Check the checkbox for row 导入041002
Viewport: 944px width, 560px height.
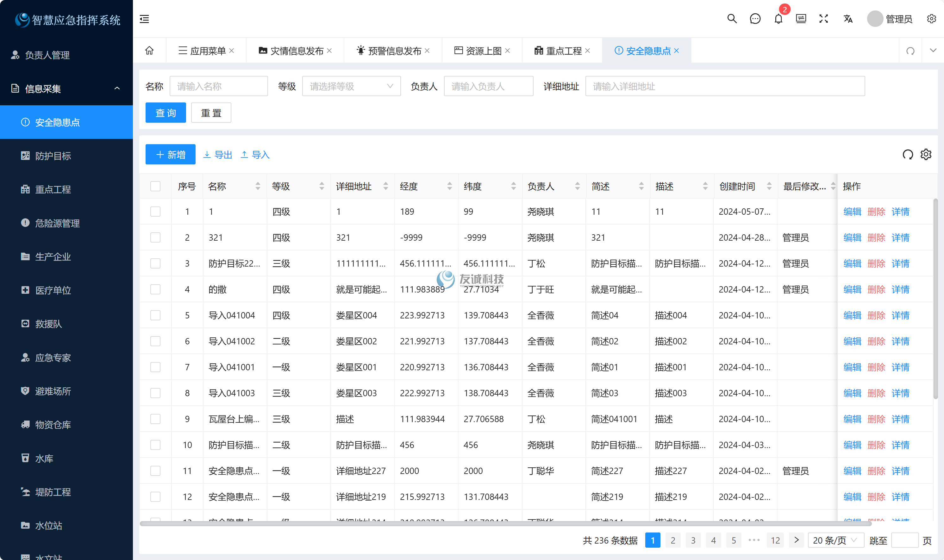click(155, 341)
